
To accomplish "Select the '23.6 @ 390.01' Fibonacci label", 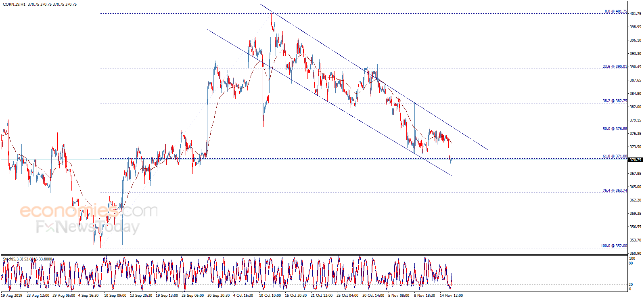I will click(x=615, y=67).
